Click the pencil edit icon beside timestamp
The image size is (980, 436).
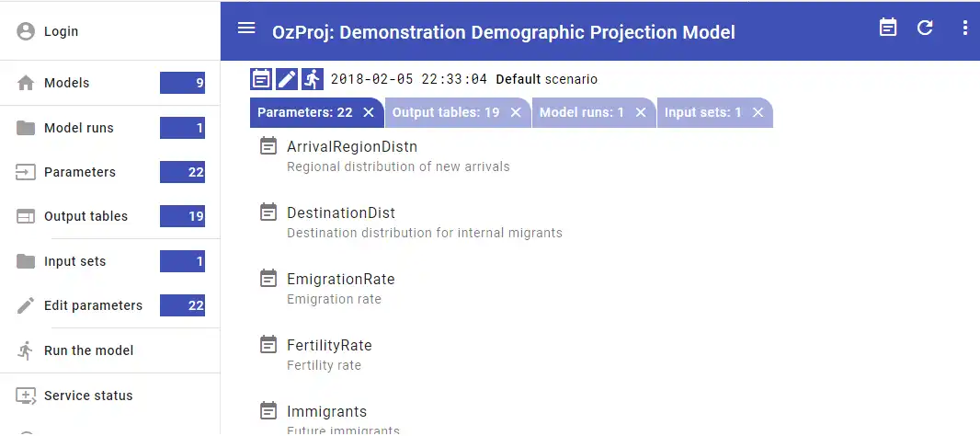[x=287, y=79]
